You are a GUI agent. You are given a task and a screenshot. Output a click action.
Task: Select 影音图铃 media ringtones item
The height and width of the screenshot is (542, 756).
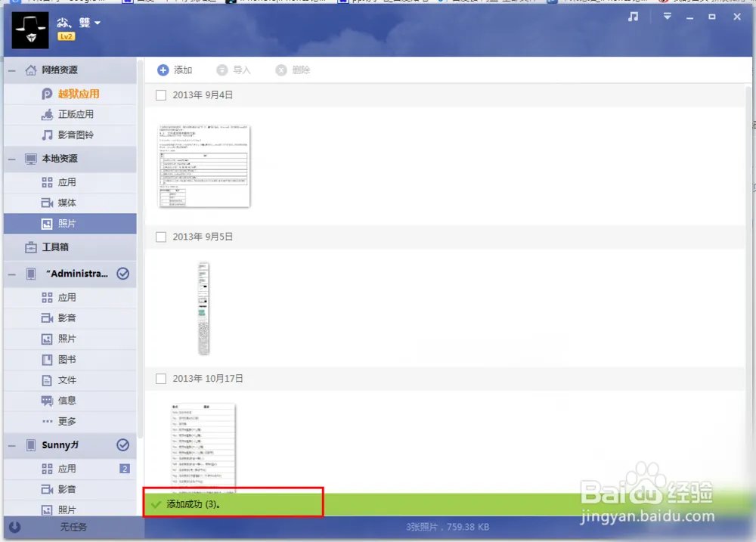(x=76, y=135)
